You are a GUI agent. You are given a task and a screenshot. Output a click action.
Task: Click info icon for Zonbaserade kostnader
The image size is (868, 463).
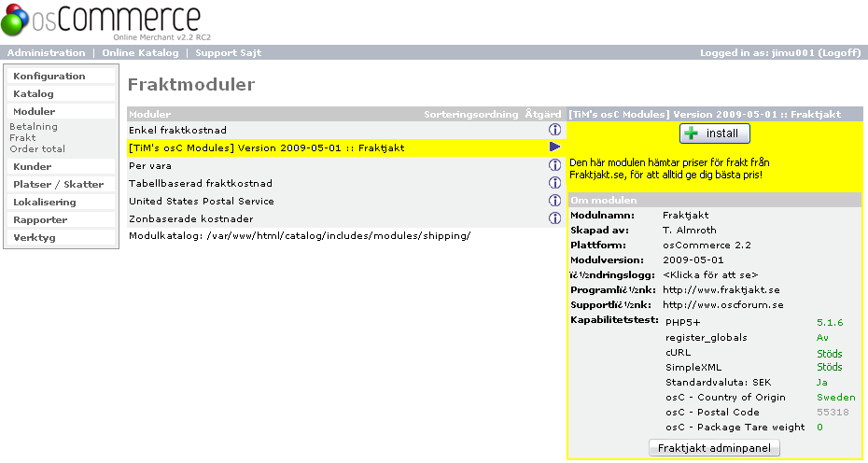tap(554, 218)
